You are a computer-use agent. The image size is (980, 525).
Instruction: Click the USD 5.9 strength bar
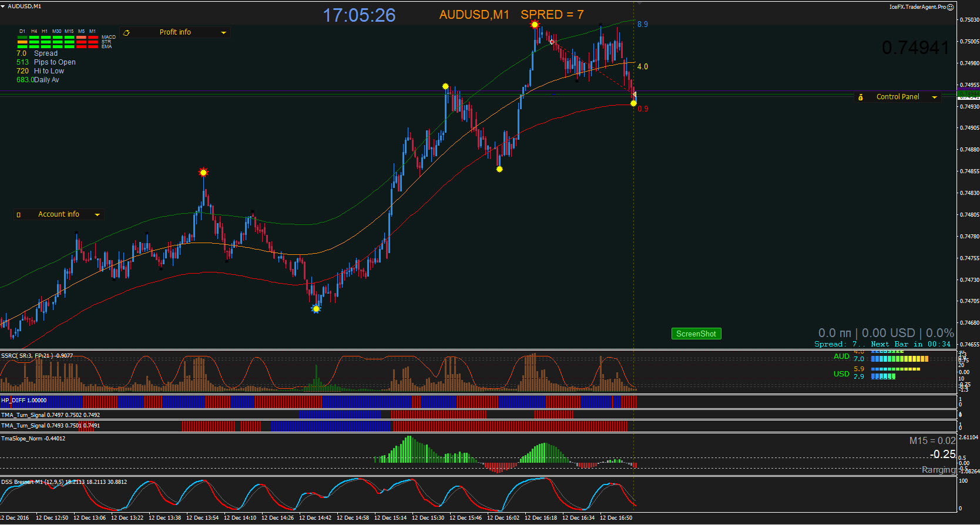[x=895, y=369]
